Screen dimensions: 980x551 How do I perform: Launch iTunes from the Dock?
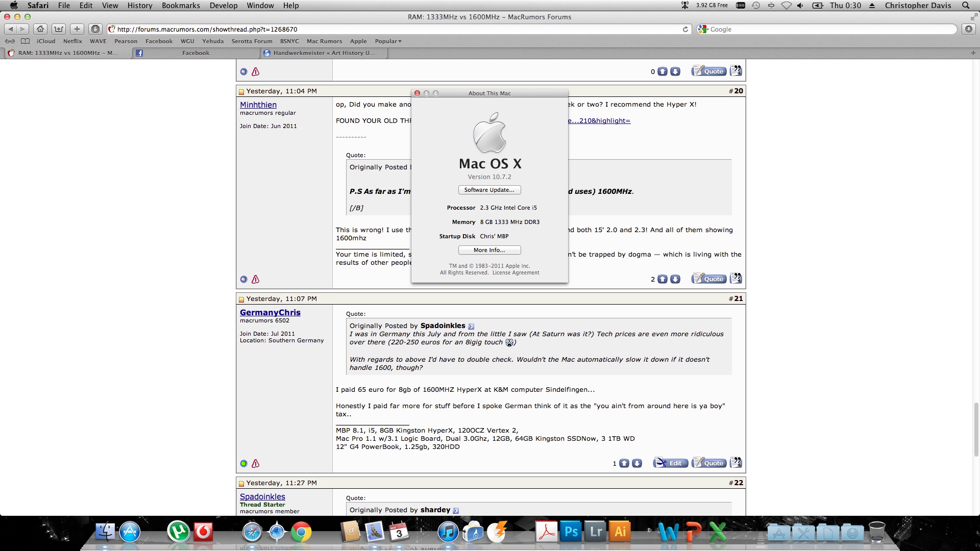tap(448, 532)
